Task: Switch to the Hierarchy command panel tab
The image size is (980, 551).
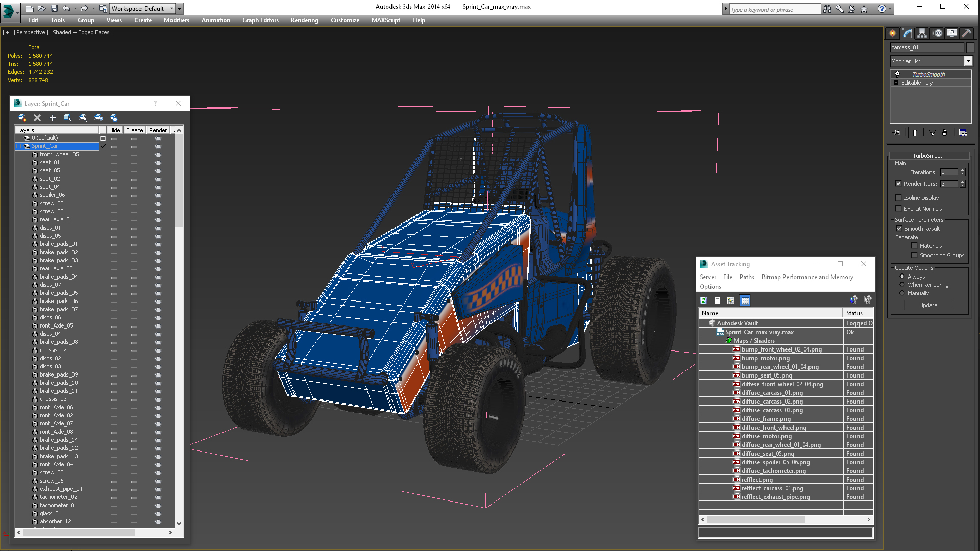Action: click(922, 33)
